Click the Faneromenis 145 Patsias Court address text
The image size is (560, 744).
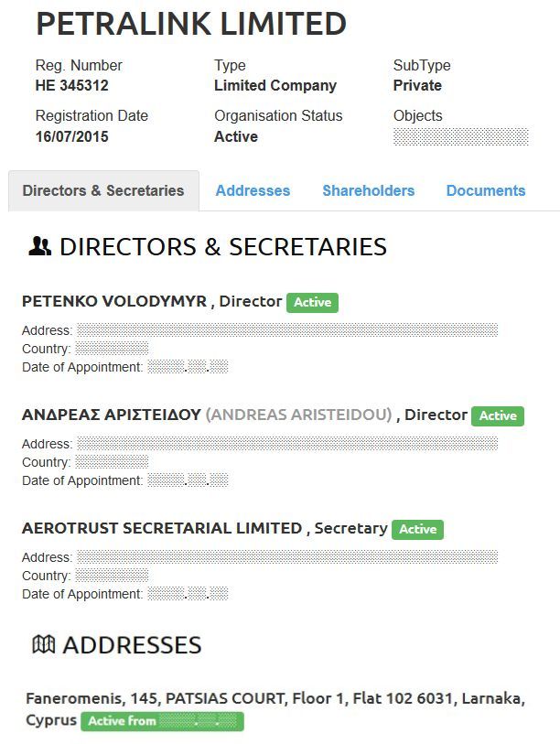pos(275,698)
